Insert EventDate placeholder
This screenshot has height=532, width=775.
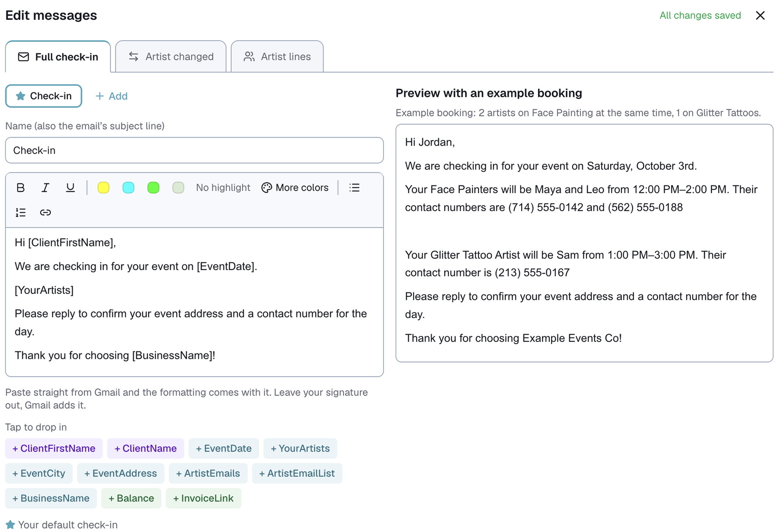click(x=224, y=448)
